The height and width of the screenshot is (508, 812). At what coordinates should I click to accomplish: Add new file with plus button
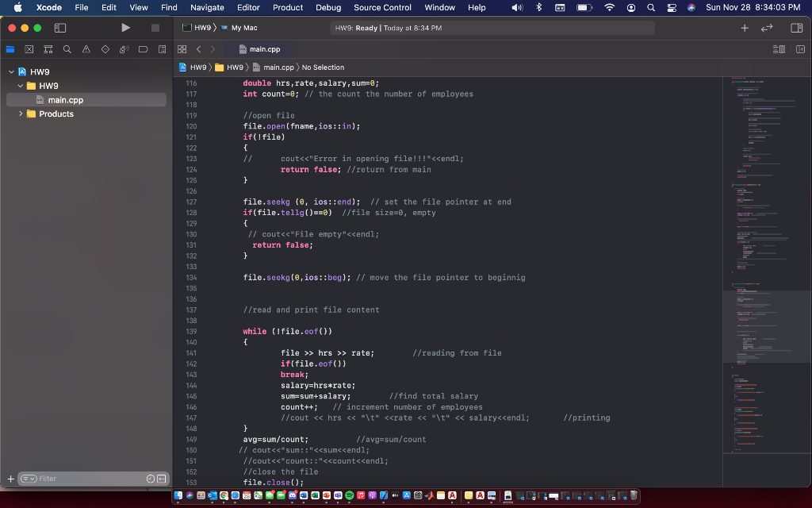[10, 479]
